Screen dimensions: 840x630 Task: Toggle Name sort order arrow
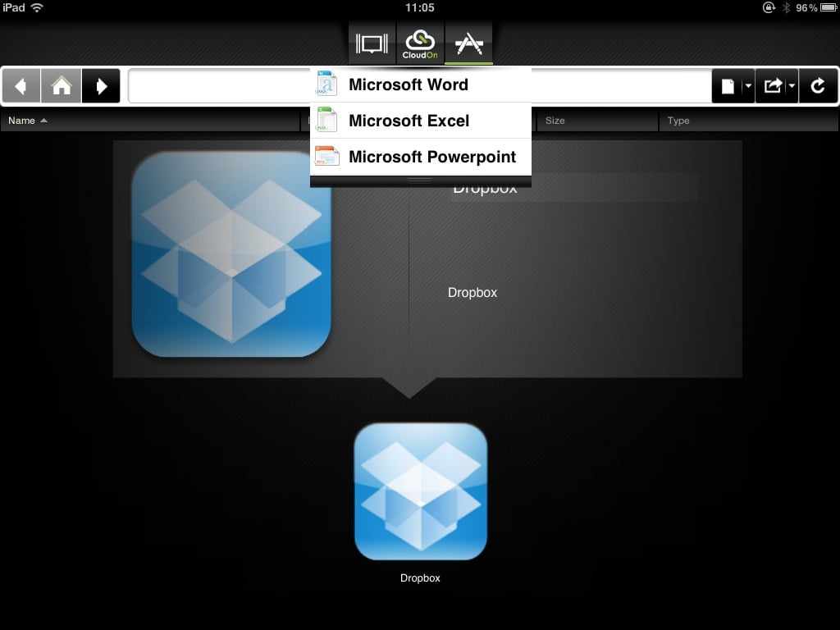(44, 121)
